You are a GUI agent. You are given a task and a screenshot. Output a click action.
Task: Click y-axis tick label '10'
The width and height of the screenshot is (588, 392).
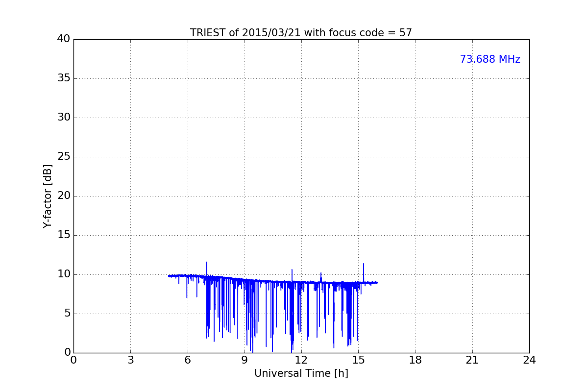[x=64, y=274]
